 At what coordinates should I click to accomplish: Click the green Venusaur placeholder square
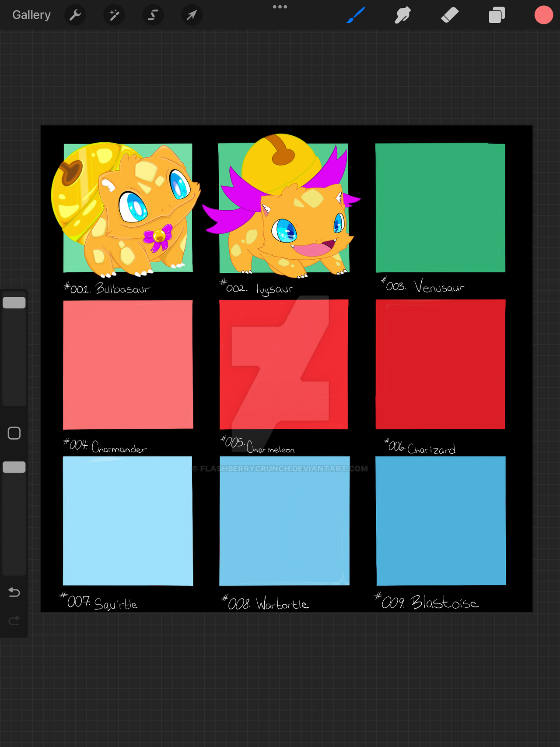coord(440,208)
